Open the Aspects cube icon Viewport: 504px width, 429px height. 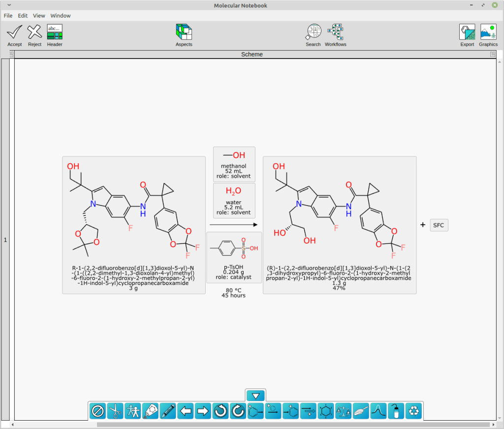coord(184,32)
